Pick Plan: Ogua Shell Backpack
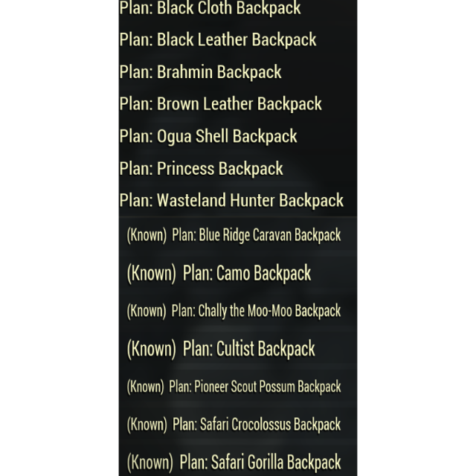The height and width of the screenshot is (476, 476). pos(208,136)
